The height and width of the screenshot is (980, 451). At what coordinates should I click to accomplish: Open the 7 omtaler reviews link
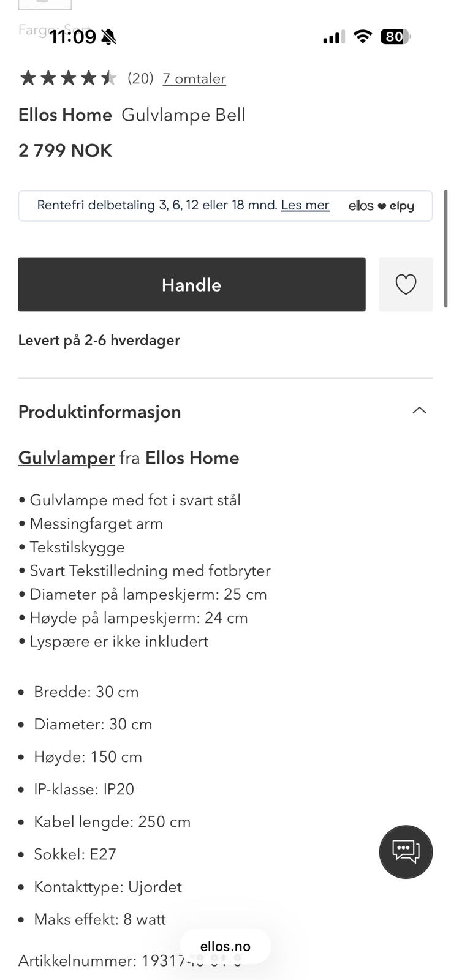(x=194, y=78)
